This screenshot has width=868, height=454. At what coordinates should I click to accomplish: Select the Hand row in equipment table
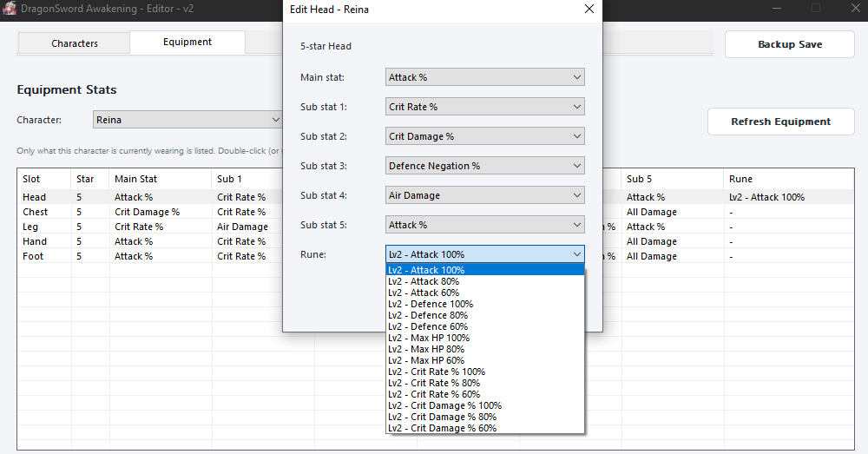pyautogui.click(x=435, y=241)
